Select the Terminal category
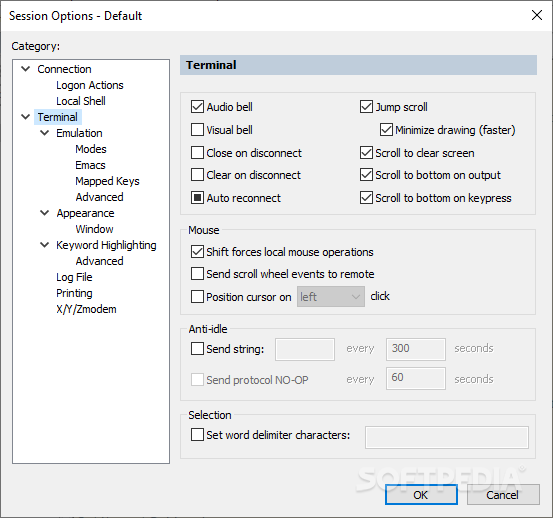This screenshot has height=518, width=553. [58, 117]
